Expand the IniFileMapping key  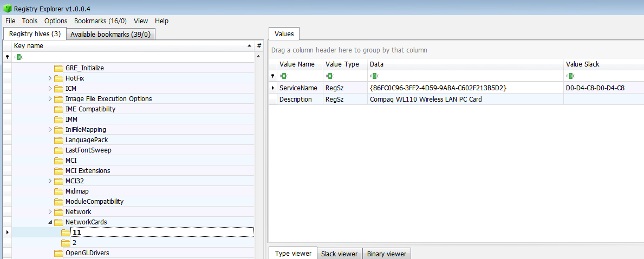(50, 130)
